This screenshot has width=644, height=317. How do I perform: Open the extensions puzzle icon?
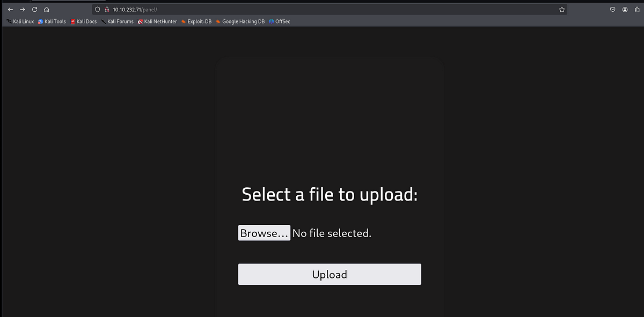click(x=637, y=10)
